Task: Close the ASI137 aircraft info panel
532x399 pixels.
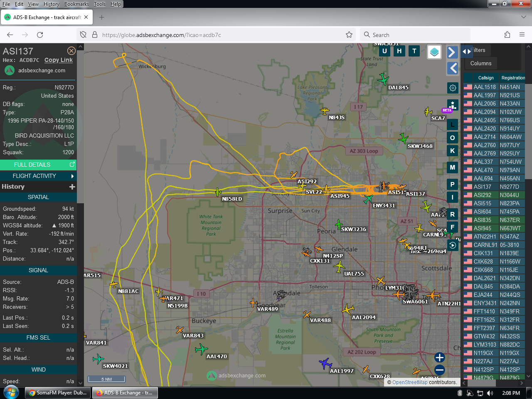Action: click(71, 51)
